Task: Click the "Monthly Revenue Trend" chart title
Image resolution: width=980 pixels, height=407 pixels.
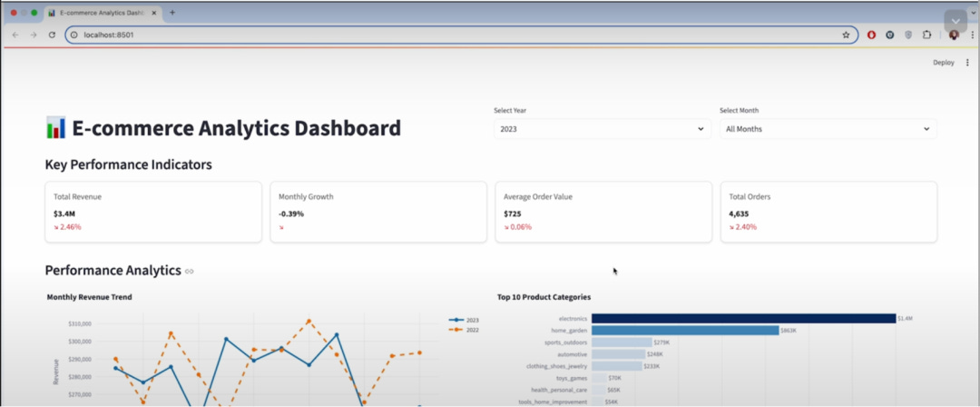Action: coord(89,297)
